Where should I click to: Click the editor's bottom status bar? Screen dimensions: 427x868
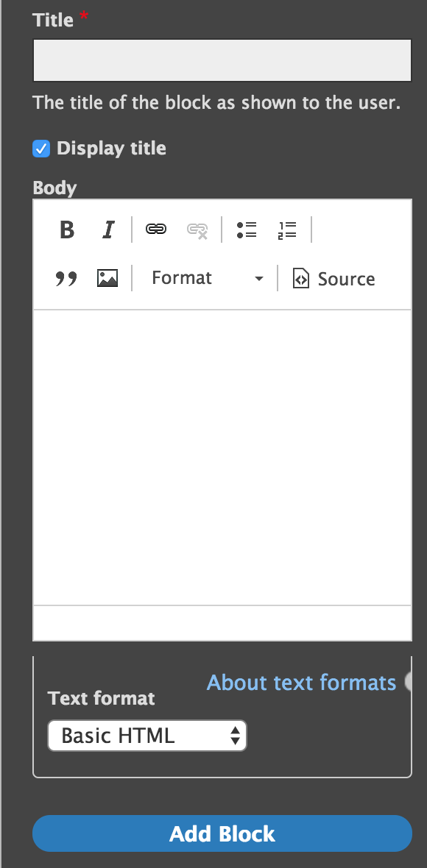222,623
